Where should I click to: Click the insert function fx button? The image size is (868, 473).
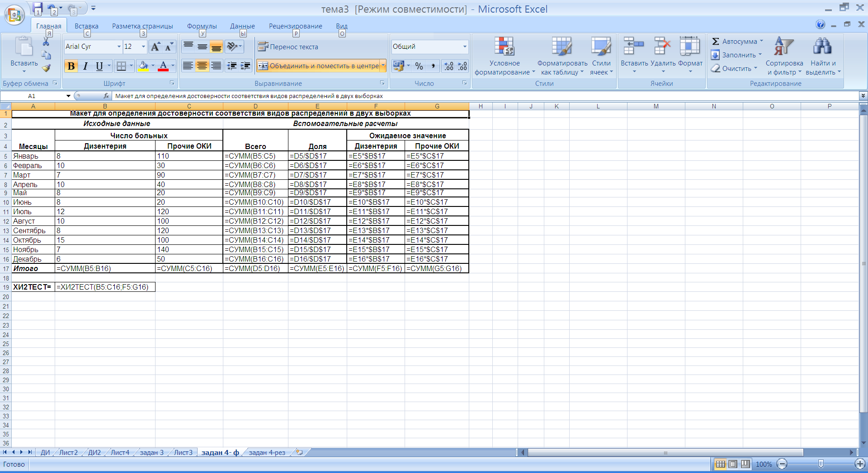(106, 96)
